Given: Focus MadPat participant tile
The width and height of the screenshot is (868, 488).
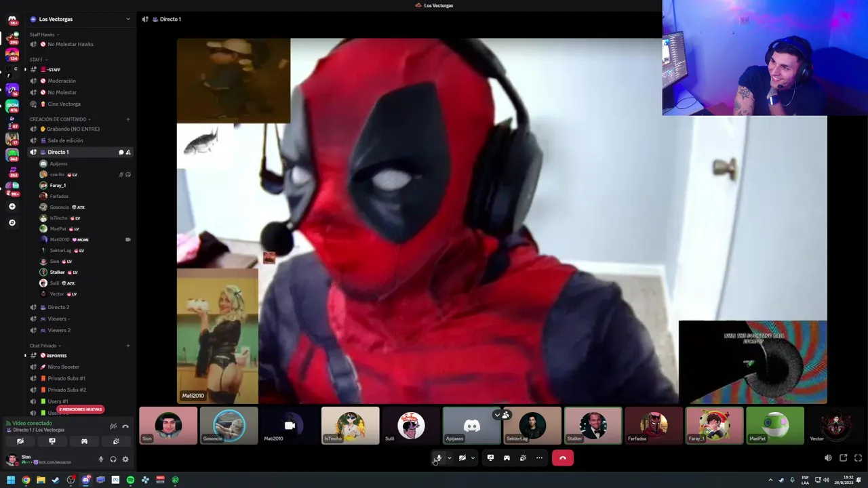Looking at the screenshot, I should click(x=774, y=426).
